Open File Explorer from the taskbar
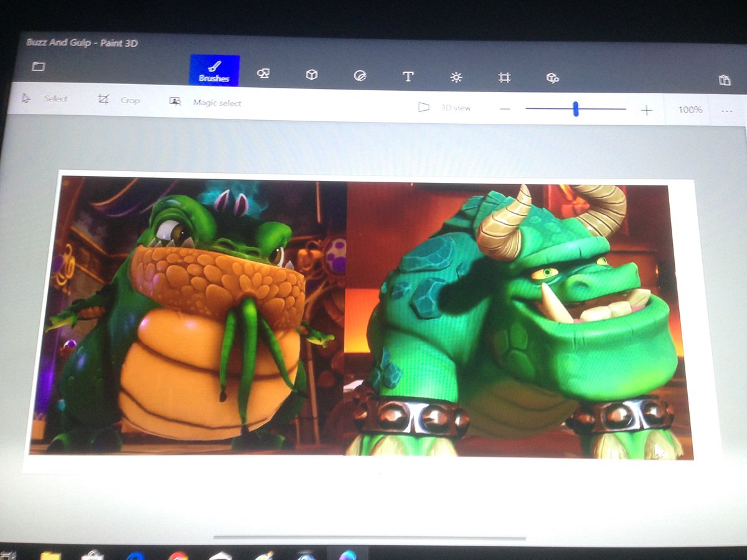The image size is (747, 560). [50, 555]
